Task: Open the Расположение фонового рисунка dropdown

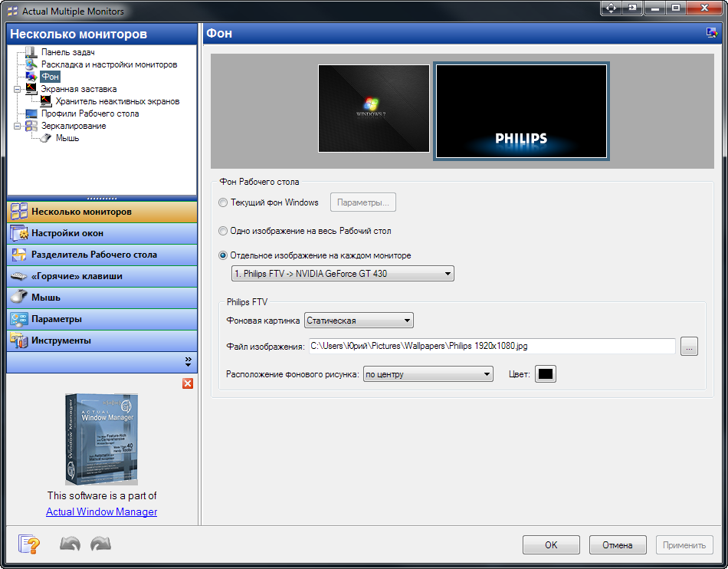Action: tap(428, 374)
